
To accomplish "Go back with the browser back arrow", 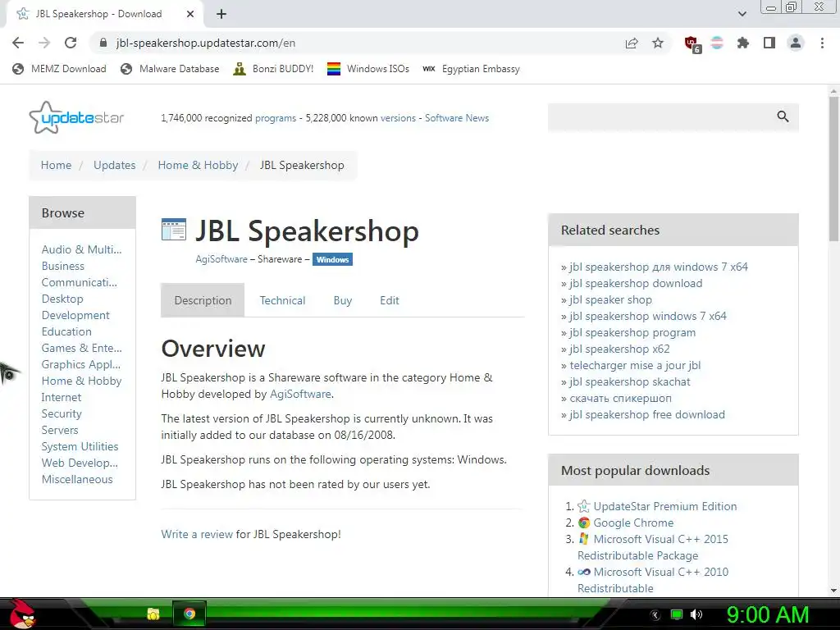I will point(18,43).
